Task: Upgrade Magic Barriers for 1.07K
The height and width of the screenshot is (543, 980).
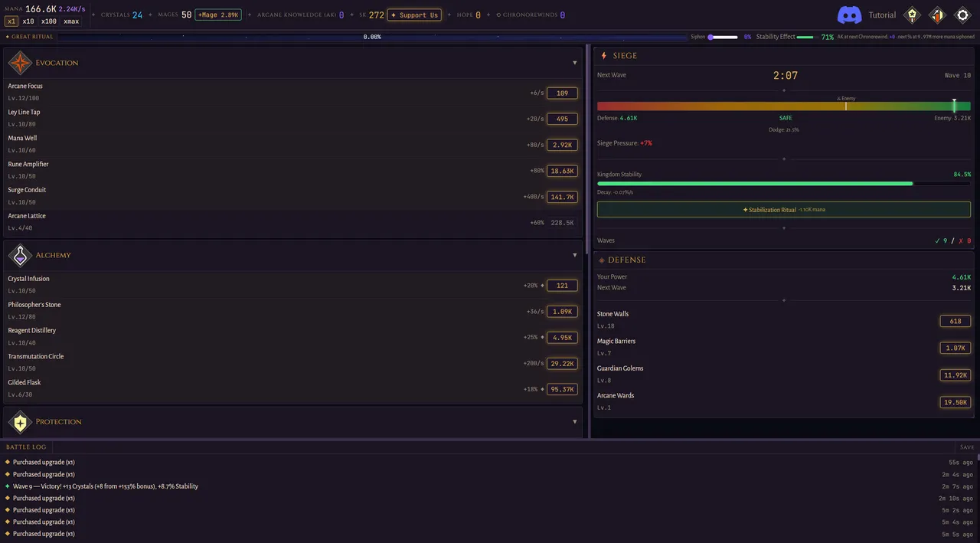Action: coord(955,348)
